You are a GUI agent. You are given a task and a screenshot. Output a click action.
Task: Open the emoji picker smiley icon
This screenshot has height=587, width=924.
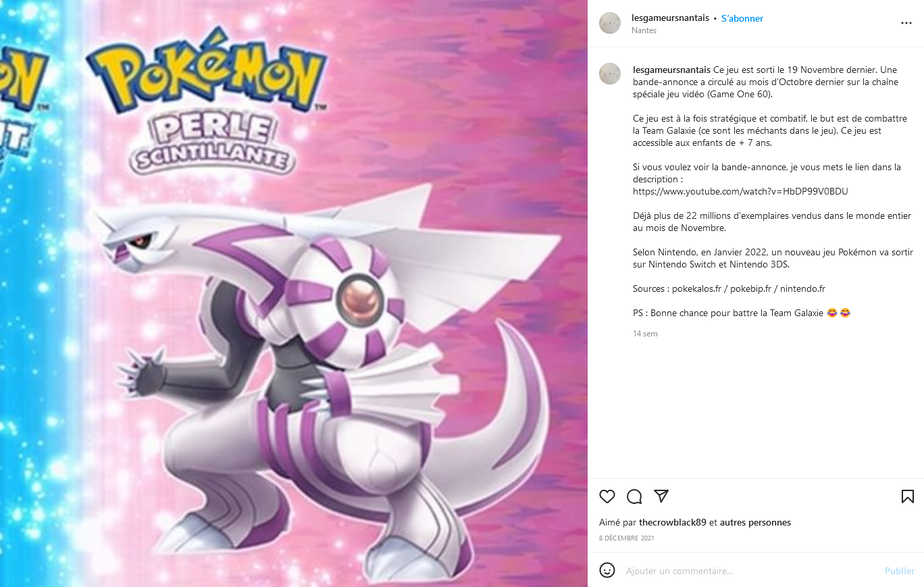tap(607, 570)
